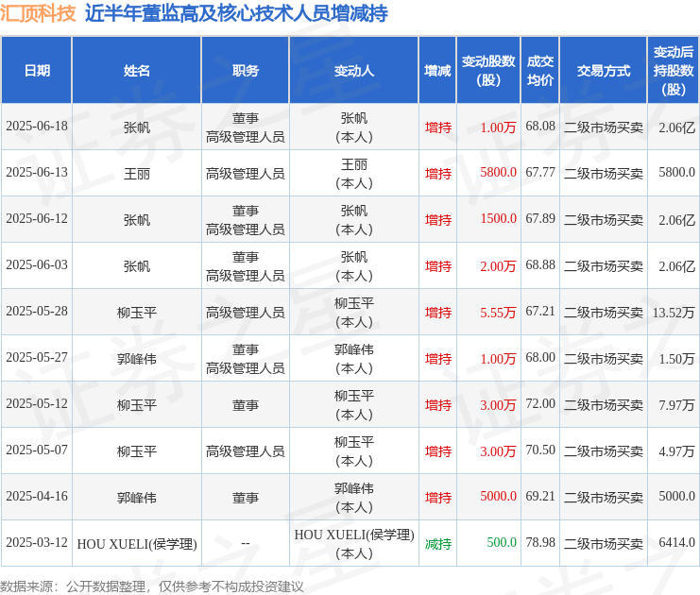Click 柳玉平 name in 2025-05-28 row

(137, 313)
